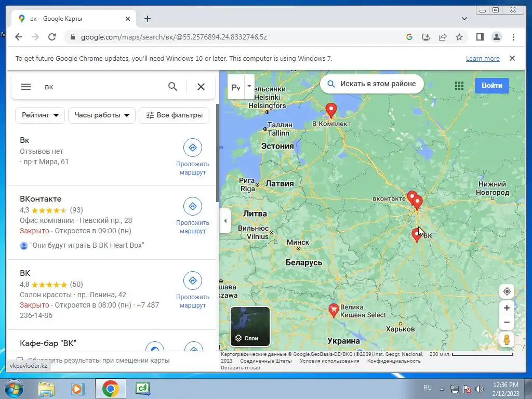This screenshot has width=532, height=399.
Task: Reload the Google Maps page
Action: tap(52, 37)
